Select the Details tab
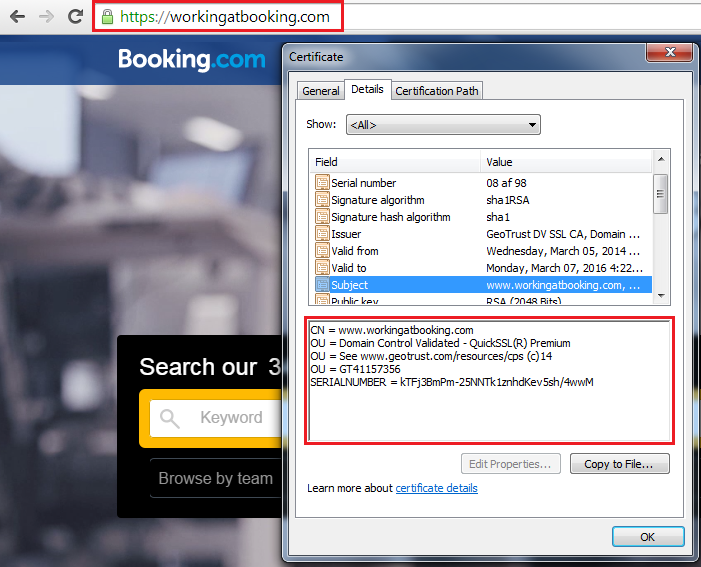Viewport: 701px width, 567px height. [367, 89]
